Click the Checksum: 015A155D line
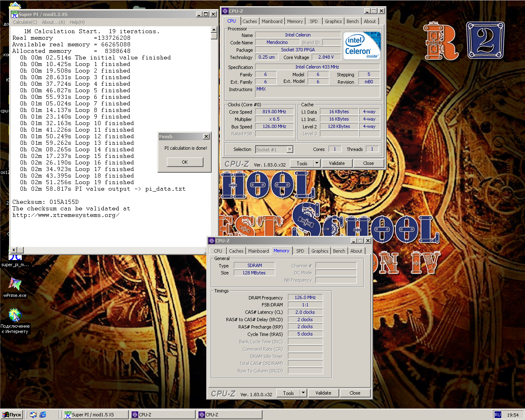Image resolution: width=525 pixels, height=420 pixels. pos(45,202)
